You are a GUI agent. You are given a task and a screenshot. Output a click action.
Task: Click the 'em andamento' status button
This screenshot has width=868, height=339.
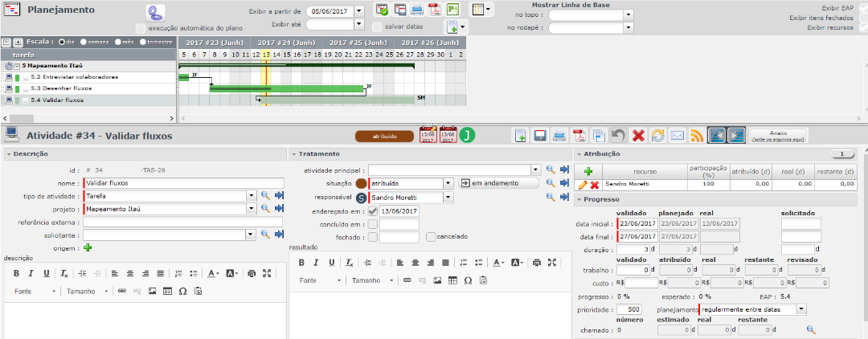tap(498, 183)
